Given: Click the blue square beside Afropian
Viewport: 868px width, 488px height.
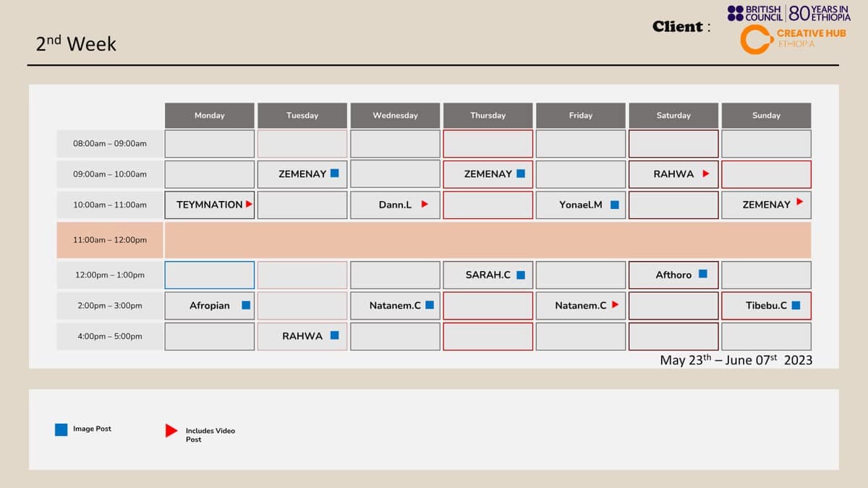Looking at the screenshot, I should tap(246, 305).
